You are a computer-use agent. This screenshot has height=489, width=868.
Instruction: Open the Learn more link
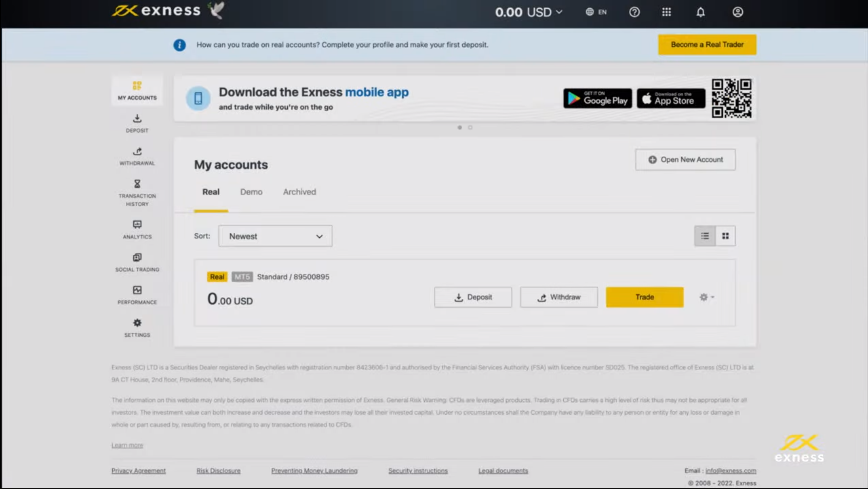pos(127,445)
